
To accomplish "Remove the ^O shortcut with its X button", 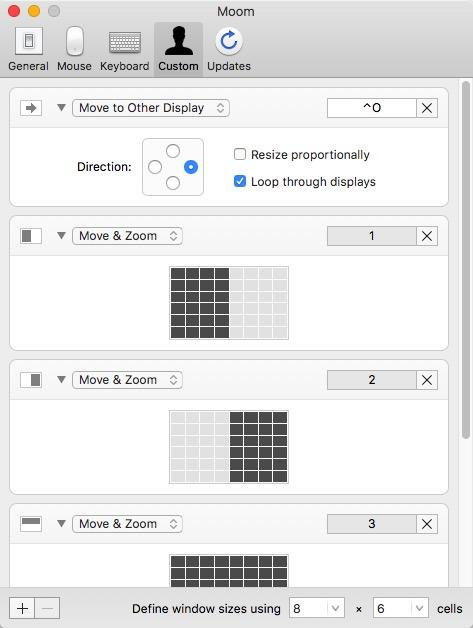I will click(x=427, y=108).
